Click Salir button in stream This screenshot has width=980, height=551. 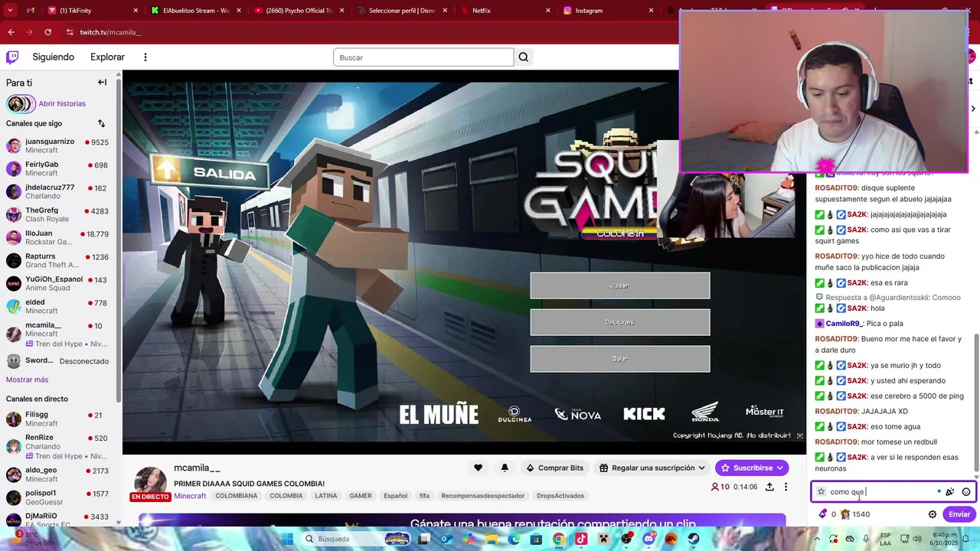point(620,359)
